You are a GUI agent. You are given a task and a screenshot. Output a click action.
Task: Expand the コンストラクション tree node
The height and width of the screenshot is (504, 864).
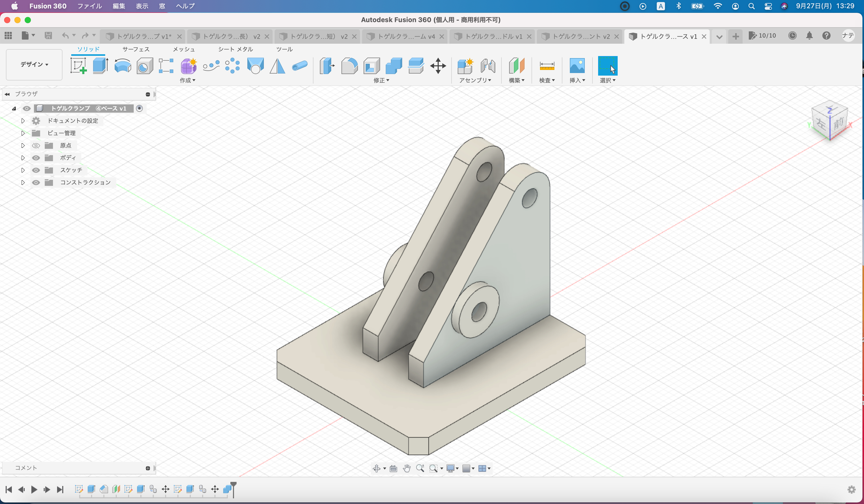click(23, 182)
